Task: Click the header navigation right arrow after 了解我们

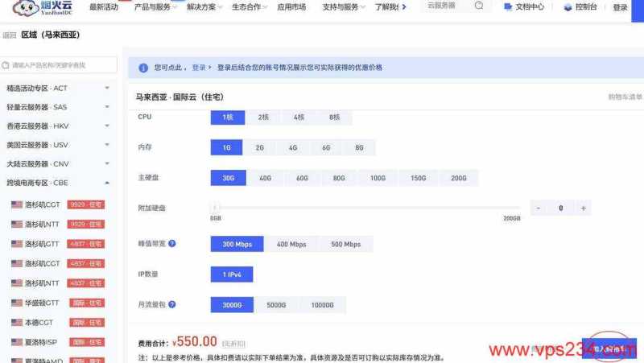Action: pyautogui.click(x=404, y=7)
